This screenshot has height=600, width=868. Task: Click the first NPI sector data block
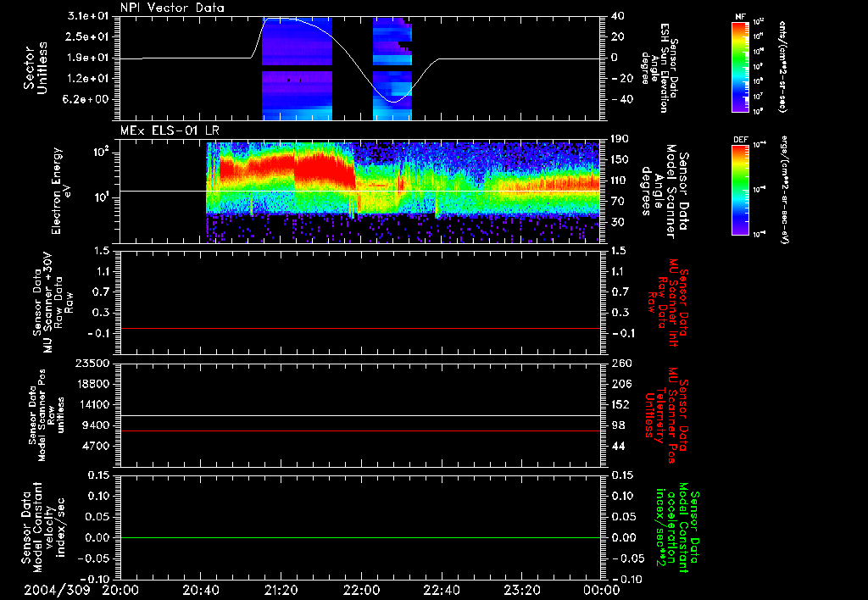pyautogui.click(x=297, y=69)
